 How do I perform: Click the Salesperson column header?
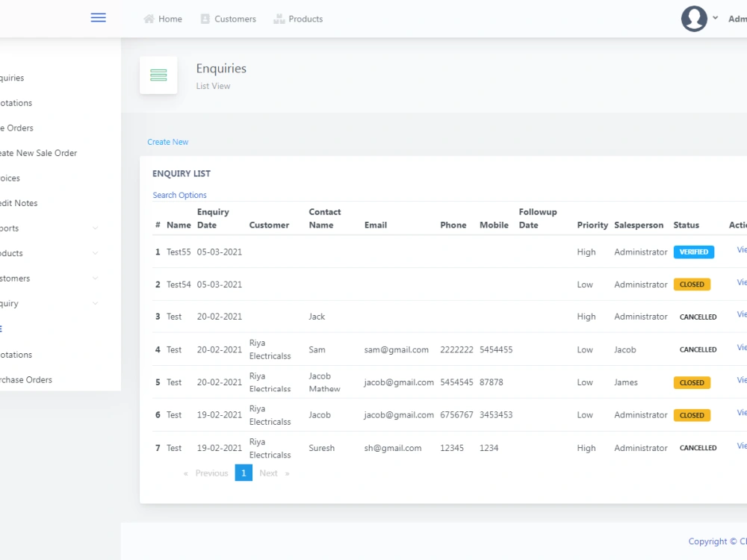pos(639,225)
